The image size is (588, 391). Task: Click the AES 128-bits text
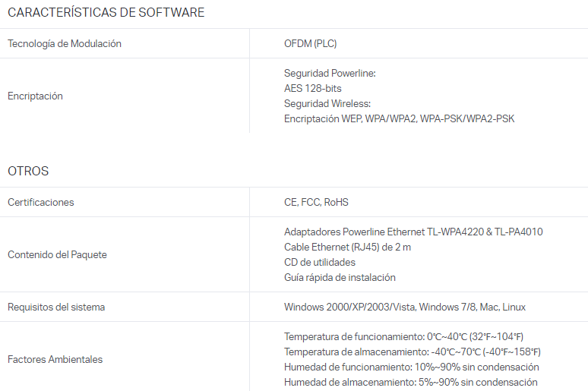pyautogui.click(x=313, y=89)
